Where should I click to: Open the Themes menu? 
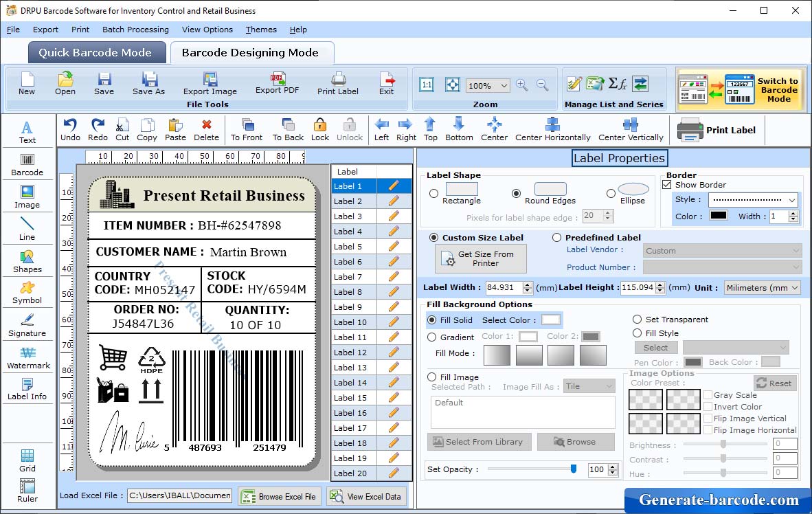click(261, 30)
